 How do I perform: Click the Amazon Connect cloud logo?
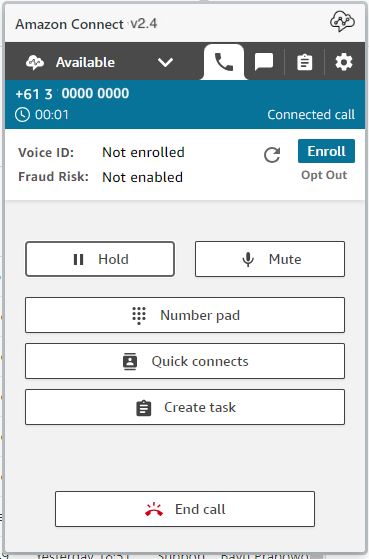click(x=342, y=21)
